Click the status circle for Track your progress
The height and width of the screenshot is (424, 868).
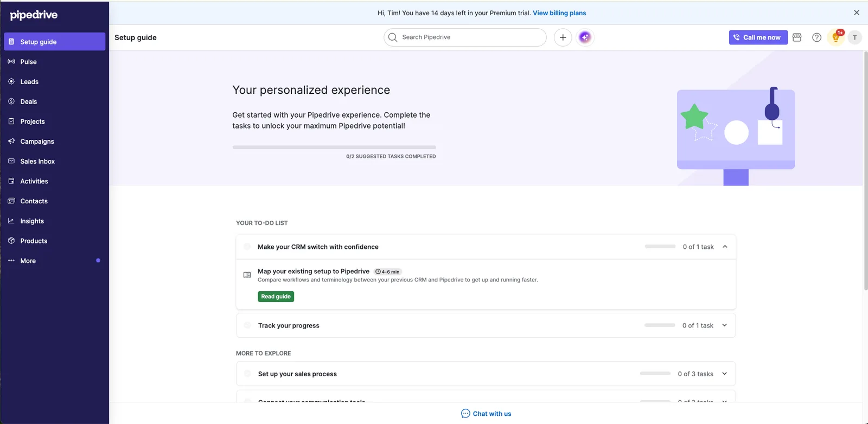tap(247, 325)
